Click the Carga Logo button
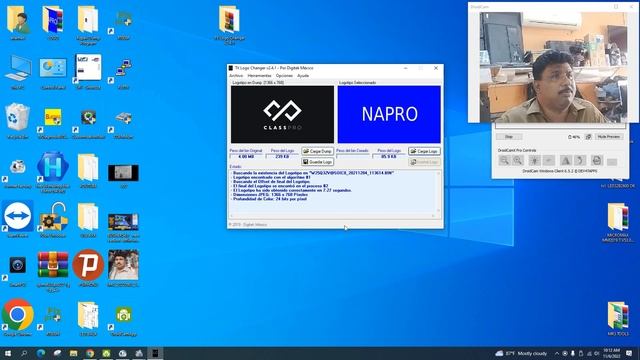Viewport: 640px width, 360px height. 424,151
